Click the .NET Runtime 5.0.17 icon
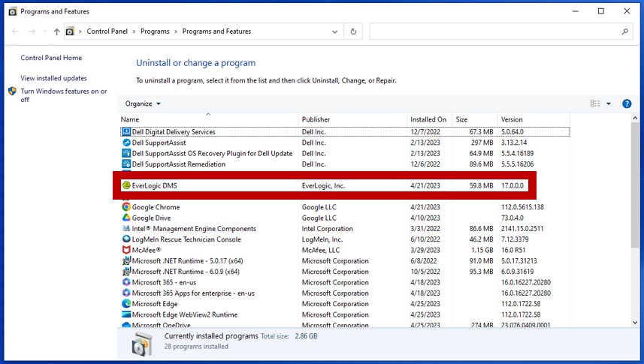This screenshot has height=364, width=644. pyautogui.click(x=126, y=260)
